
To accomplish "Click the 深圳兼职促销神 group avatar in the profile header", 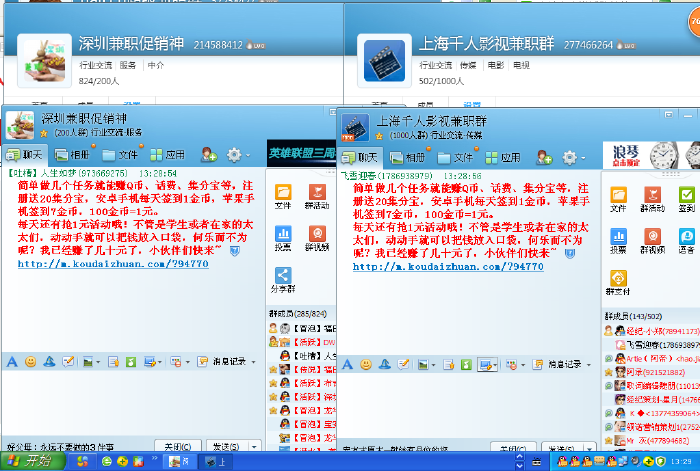I will pos(45,61).
